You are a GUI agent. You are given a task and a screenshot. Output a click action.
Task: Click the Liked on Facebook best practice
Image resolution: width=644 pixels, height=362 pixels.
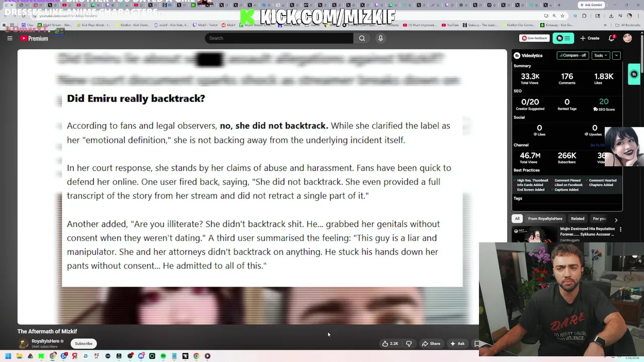click(567, 185)
